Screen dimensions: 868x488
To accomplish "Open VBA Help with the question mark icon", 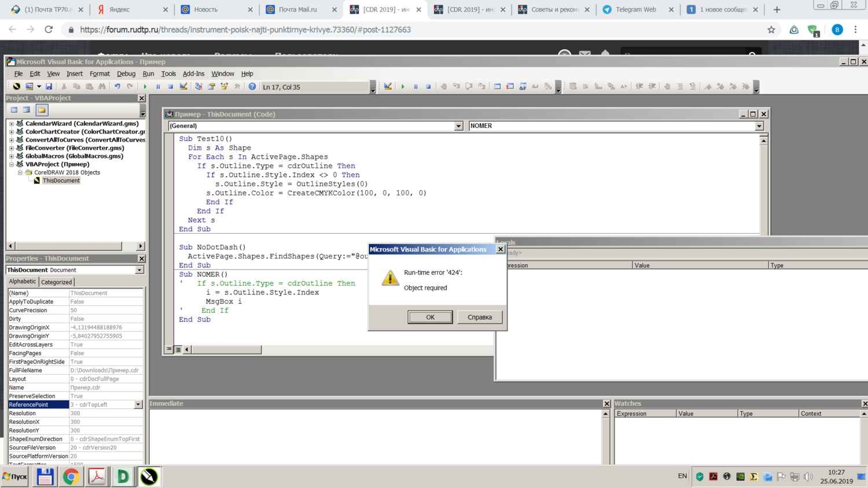I will (252, 87).
